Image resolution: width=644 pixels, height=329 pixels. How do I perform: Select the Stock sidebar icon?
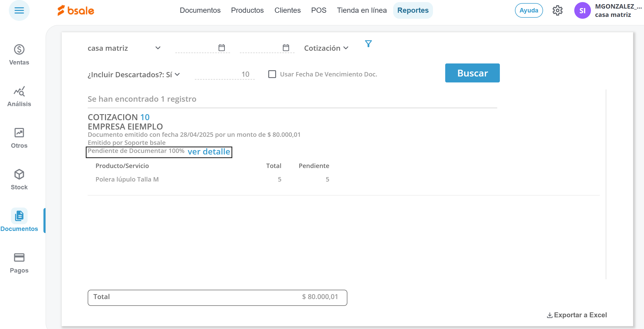click(x=19, y=179)
